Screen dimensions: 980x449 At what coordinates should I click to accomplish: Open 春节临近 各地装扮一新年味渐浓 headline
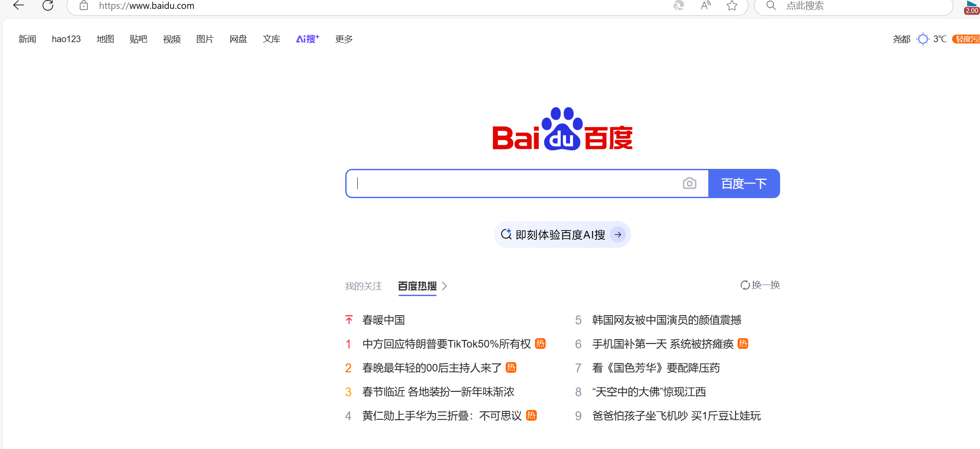point(438,391)
